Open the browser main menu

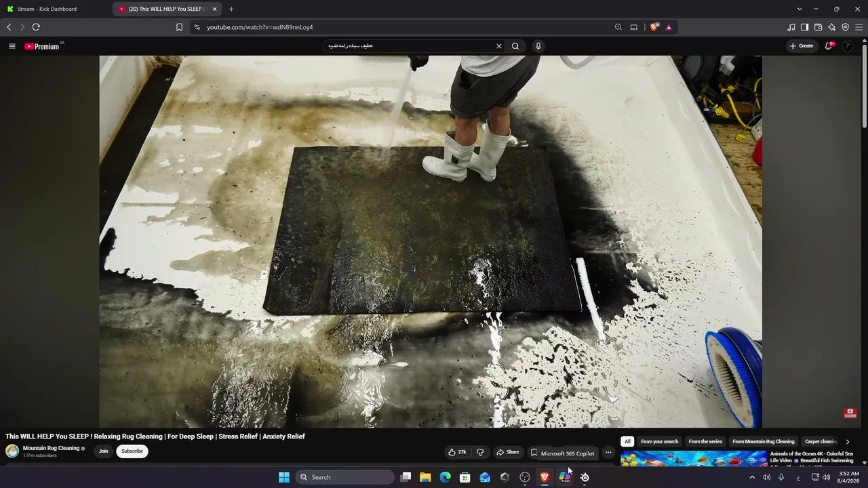(x=859, y=27)
